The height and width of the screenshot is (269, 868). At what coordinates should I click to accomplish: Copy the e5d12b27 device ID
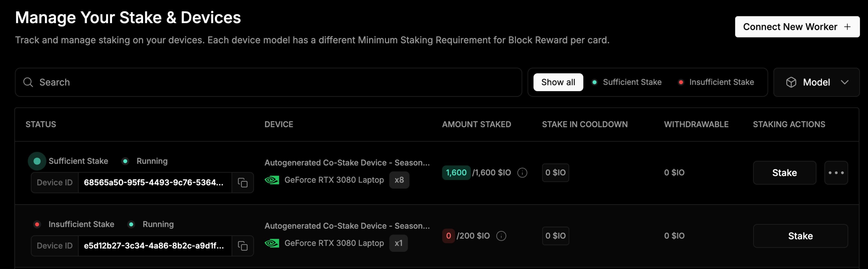(x=243, y=246)
